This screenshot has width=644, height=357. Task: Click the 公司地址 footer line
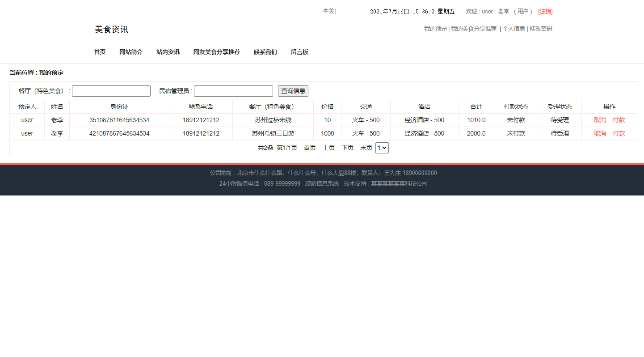pyautogui.click(x=323, y=173)
